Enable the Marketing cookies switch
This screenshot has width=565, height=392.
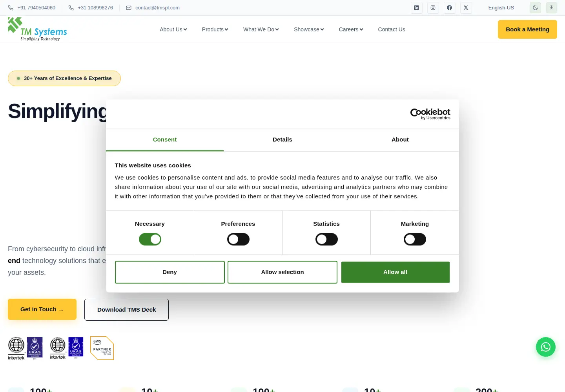coord(415,239)
